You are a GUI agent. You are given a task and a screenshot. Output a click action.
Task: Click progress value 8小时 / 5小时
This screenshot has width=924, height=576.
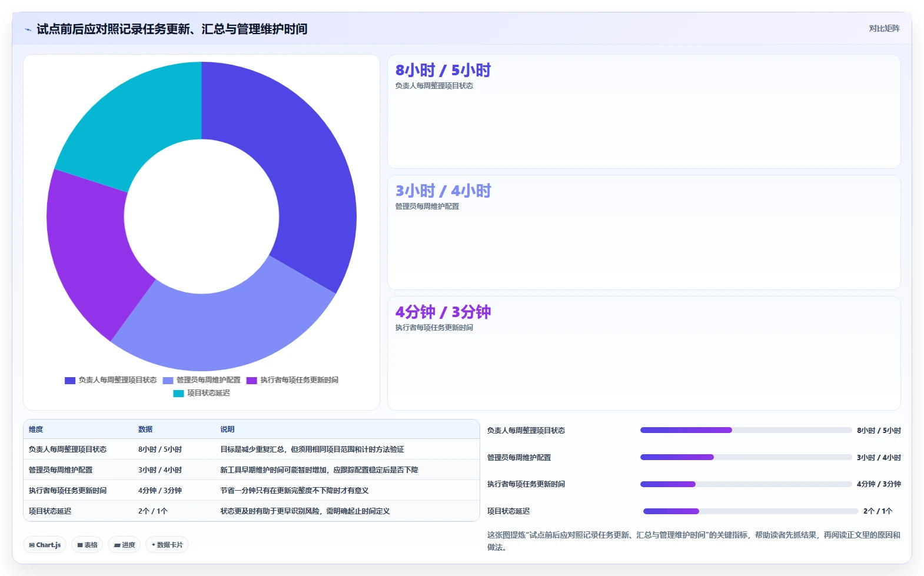[879, 431]
